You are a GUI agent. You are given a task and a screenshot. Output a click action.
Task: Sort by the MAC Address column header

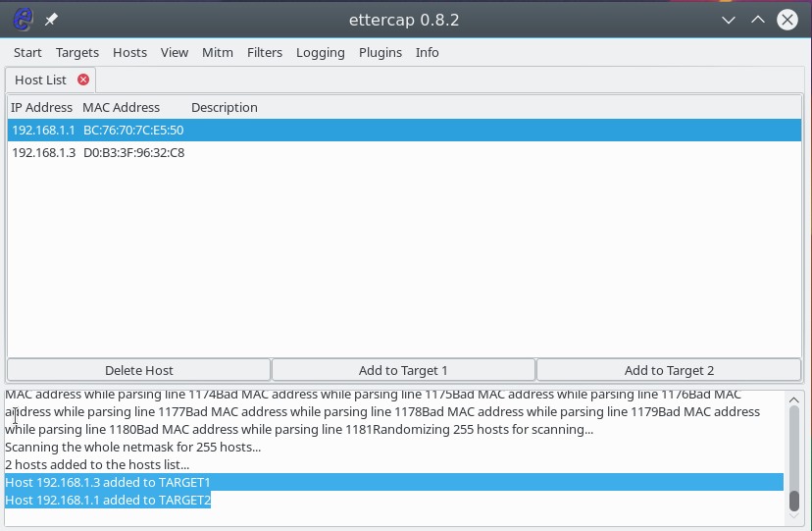point(122,107)
